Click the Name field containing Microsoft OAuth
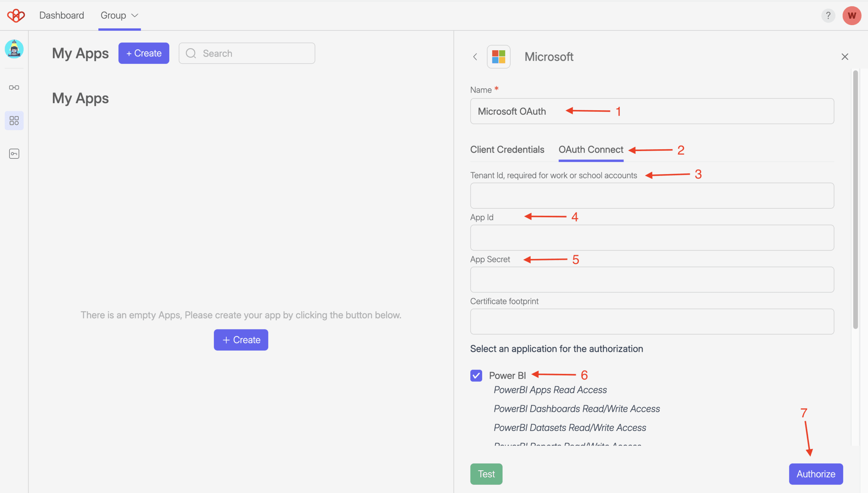 [x=652, y=111]
